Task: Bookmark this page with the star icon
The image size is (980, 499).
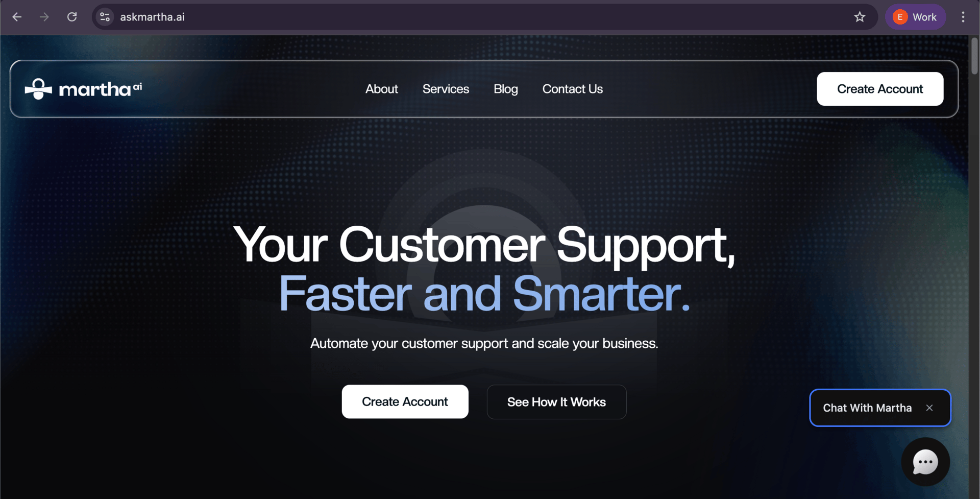Action: click(860, 17)
